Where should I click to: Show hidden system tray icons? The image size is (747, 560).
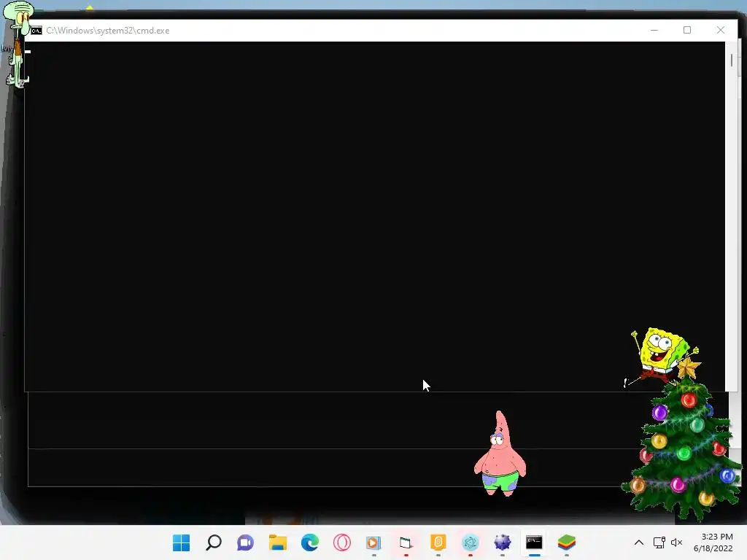639,542
